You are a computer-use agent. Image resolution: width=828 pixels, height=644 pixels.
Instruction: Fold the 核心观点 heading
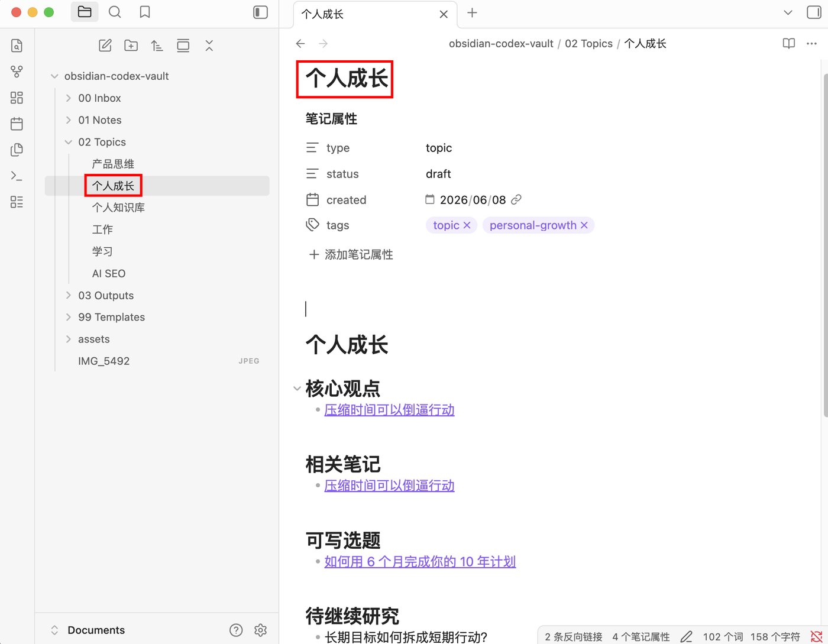[297, 389]
